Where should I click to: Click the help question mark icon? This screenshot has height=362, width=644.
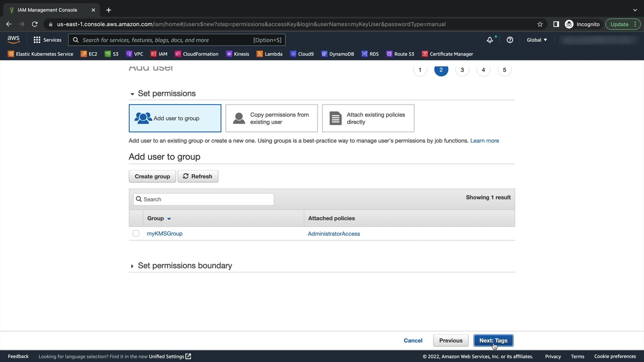point(510,40)
